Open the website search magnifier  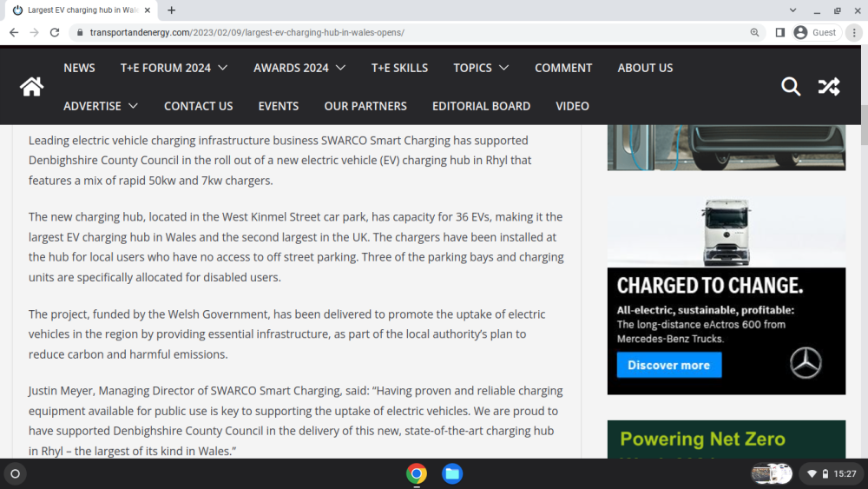coord(791,86)
